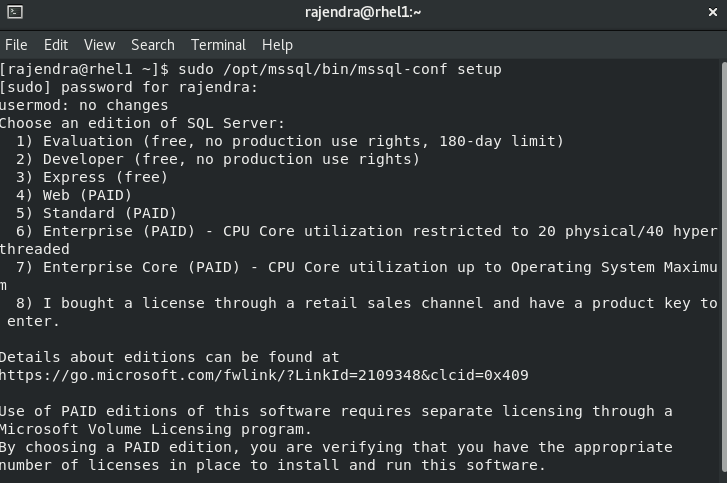The image size is (727, 483).
Task: Click the sudo password prompt line
Action: [129, 87]
